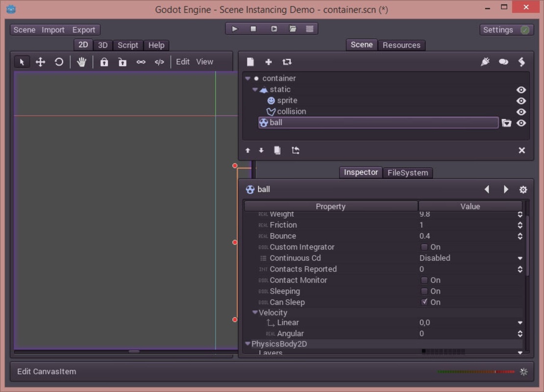The image size is (544, 392).
Task: Click the bone chain link icon
Action: click(x=141, y=62)
